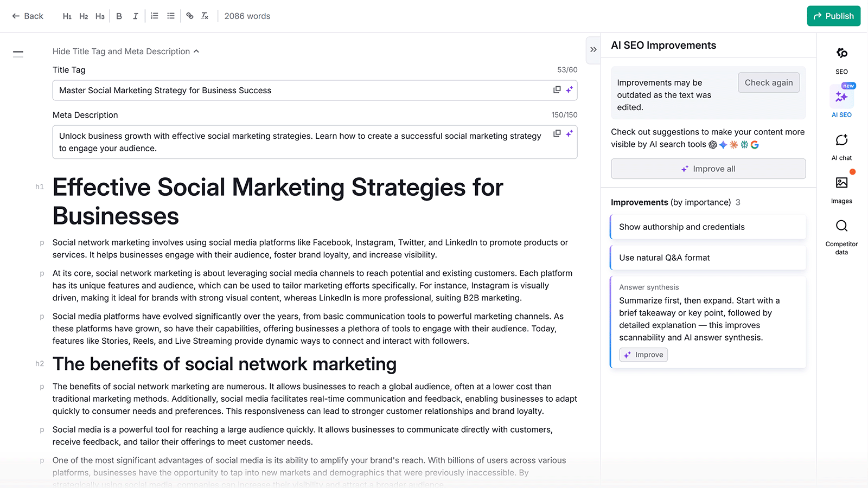Clear text formatting
The width and height of the screenshot is (868, 488).
(x=205, y=16)
